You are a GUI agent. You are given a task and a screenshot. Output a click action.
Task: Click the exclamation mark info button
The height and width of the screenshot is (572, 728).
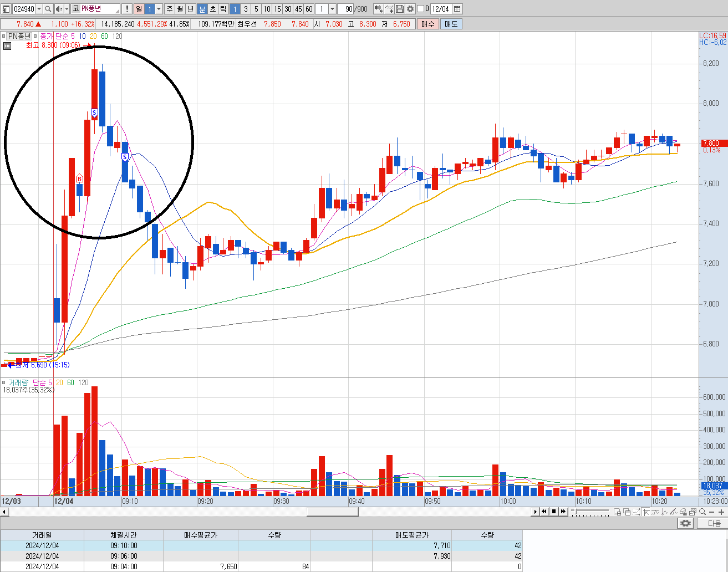[x=126, y=9]
